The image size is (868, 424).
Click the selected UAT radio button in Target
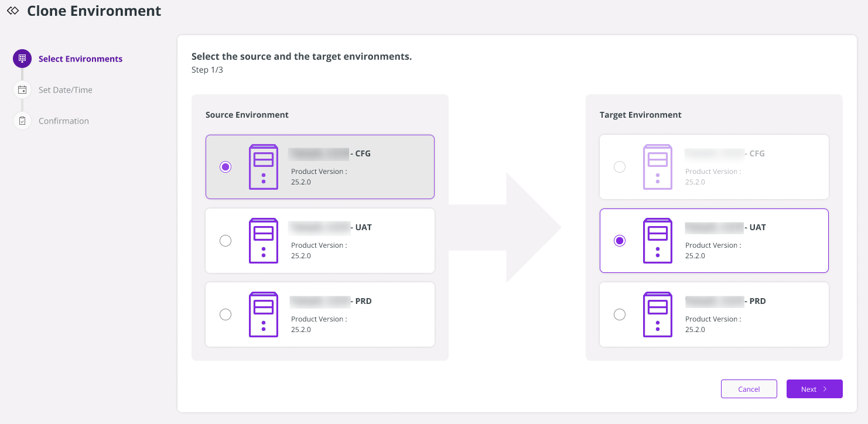tap(620, 240)
